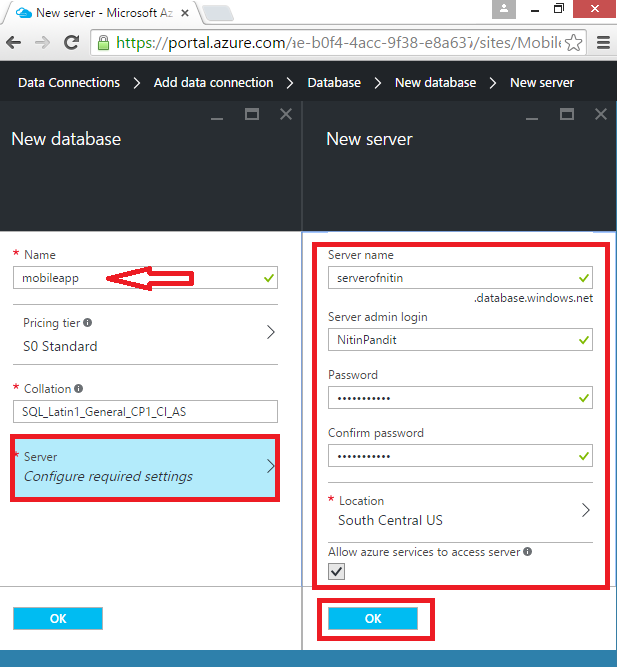
Task: Open the Chrome user profile button
Action: (504, 9)
